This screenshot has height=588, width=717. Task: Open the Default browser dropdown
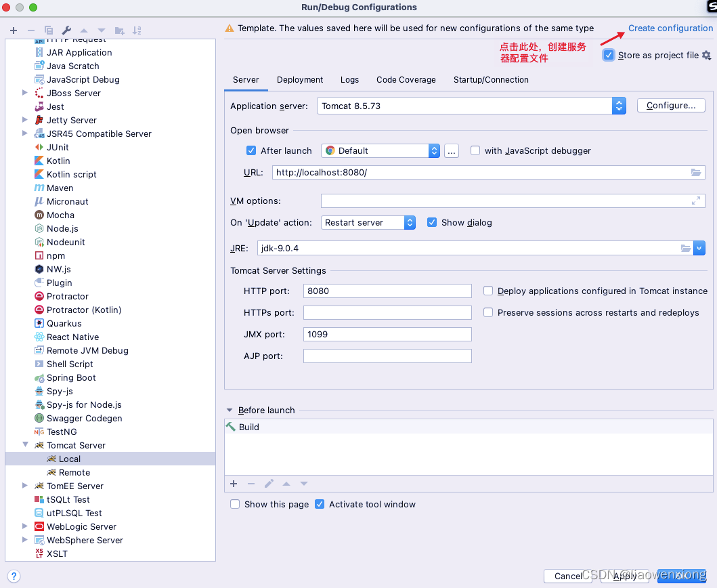click(x=381, y=150)
